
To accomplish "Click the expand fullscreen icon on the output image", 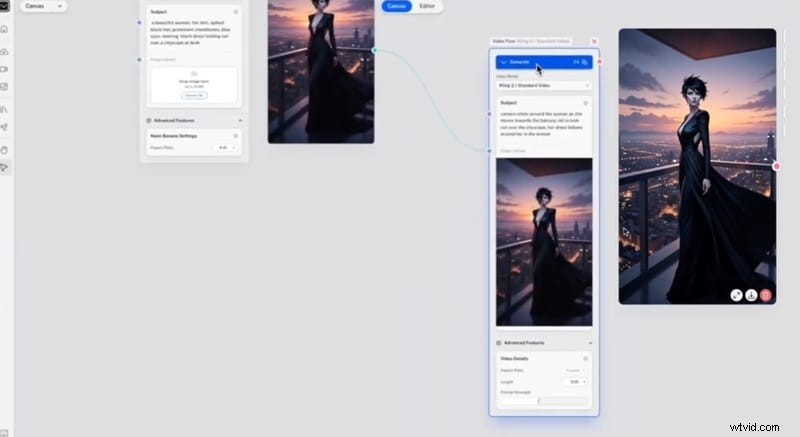I will coord(736,295).
